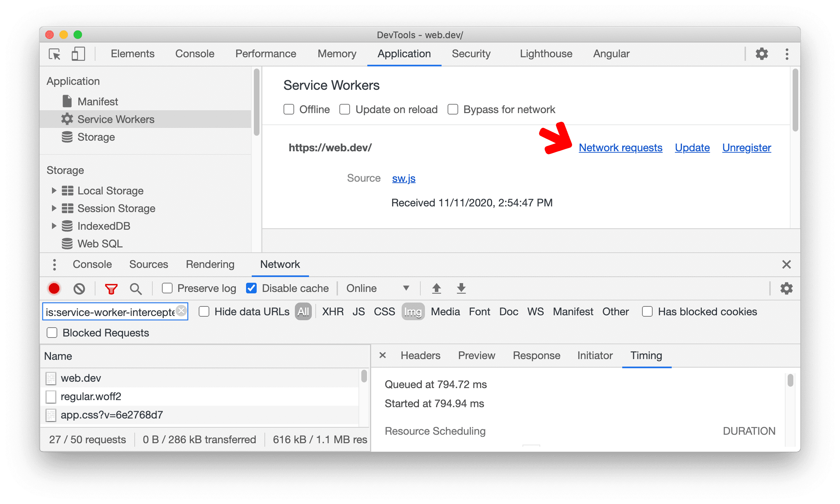The image size is (840, 504).
Task: Enable Update on reload checkbox
Action: [346, 109]
